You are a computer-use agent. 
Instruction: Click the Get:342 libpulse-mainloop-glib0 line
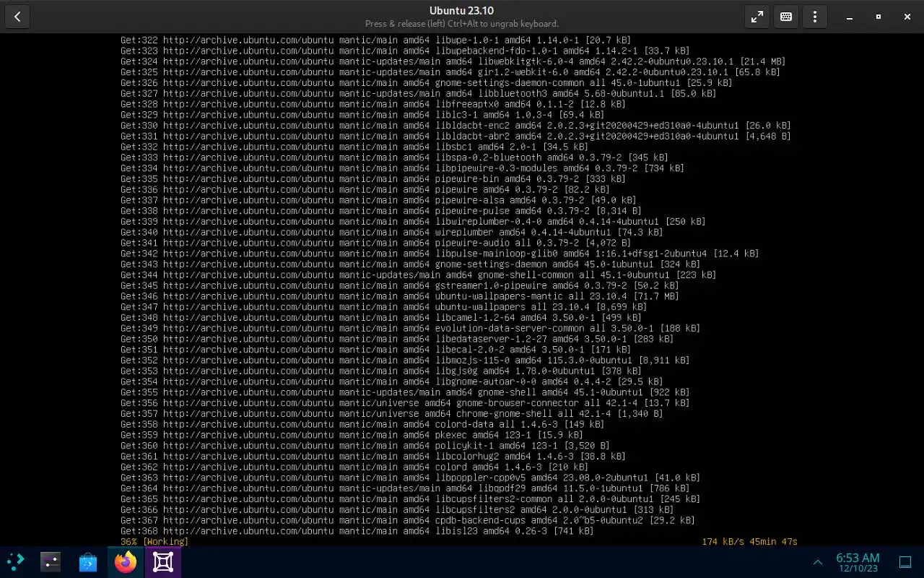point(440,254)
